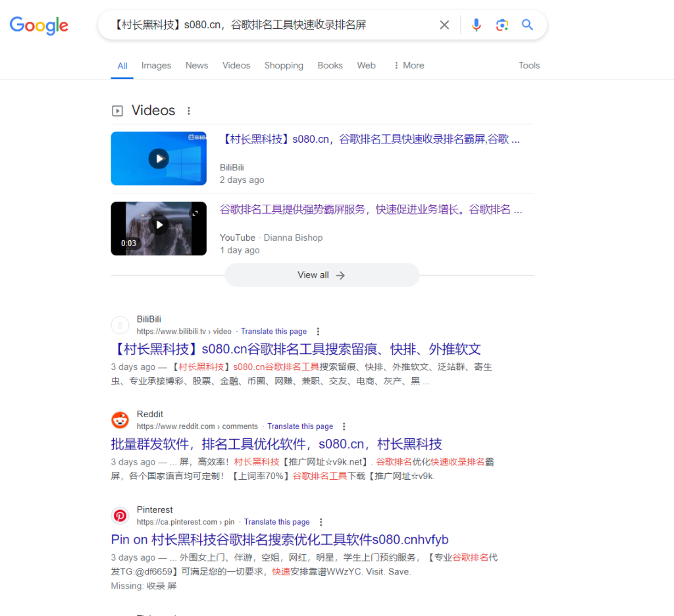Open the Tools menu
The image size is (674, 616).
[x=529, y=65]
